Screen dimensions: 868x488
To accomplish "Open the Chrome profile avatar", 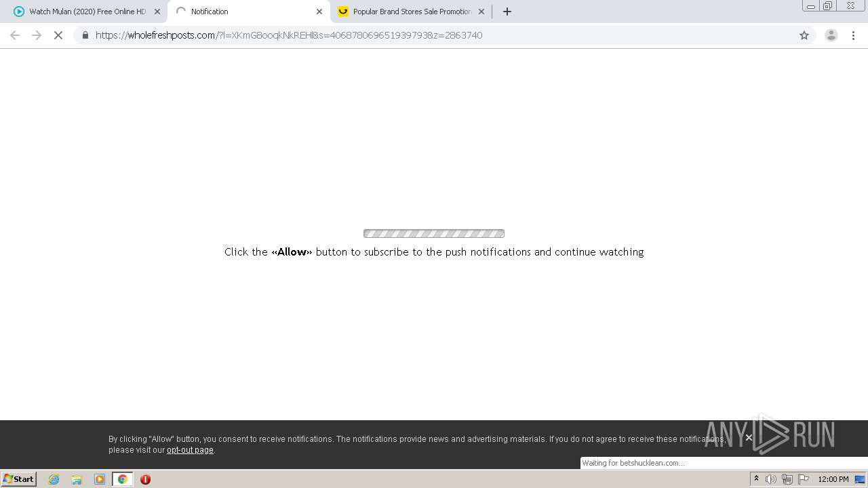I will coord(831,35).
